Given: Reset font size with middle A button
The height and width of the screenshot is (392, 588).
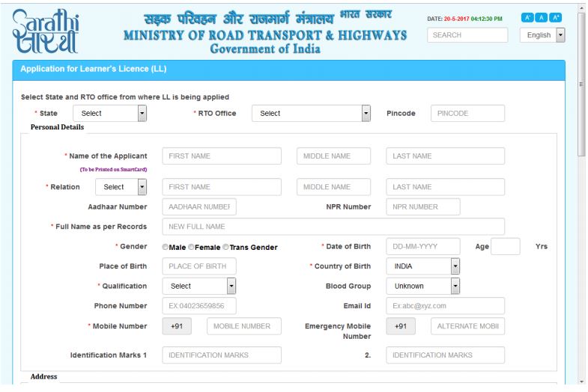Looking at the screenshot, I should (x=541, y=17).
